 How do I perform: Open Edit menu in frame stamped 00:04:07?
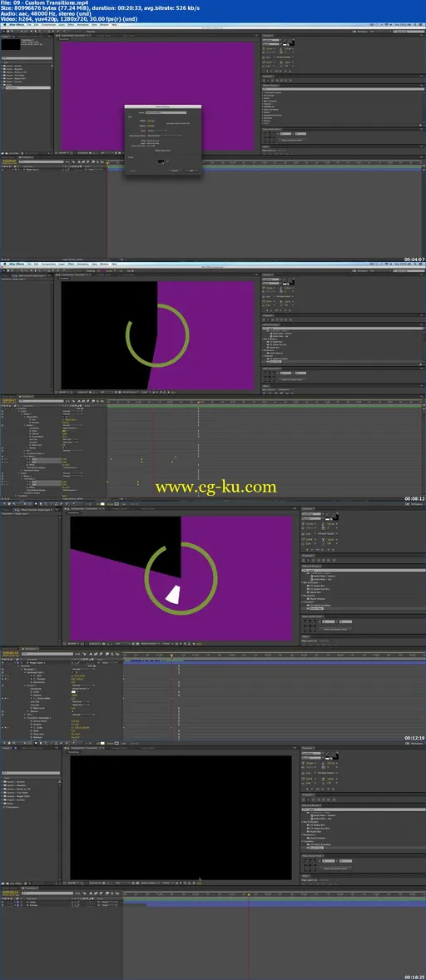pos(37,24)
